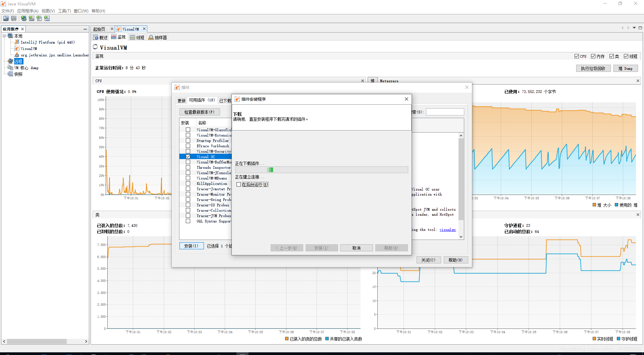Open the 工具(T) menu
644x355 pixels.
click(x=64, y=11)
